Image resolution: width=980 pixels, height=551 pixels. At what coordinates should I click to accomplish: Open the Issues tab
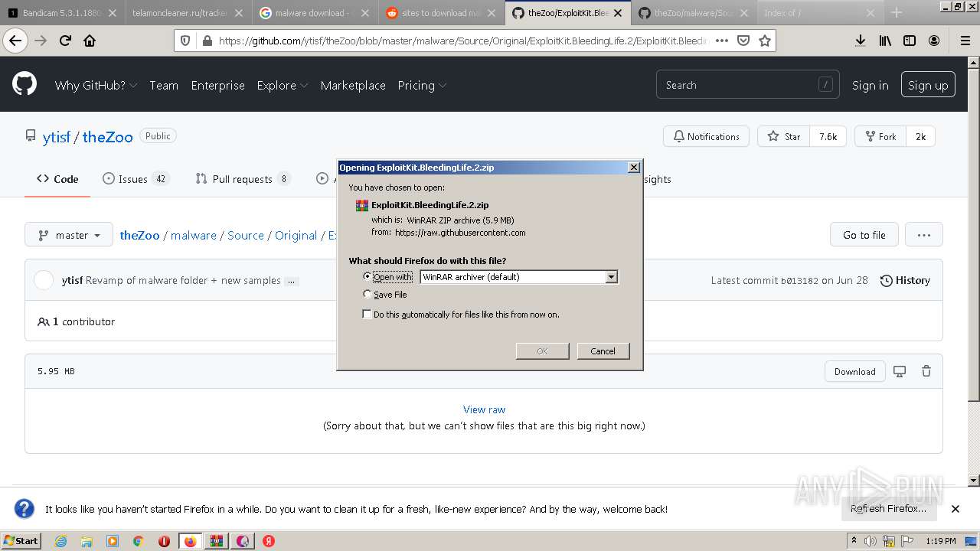point(136,179)
